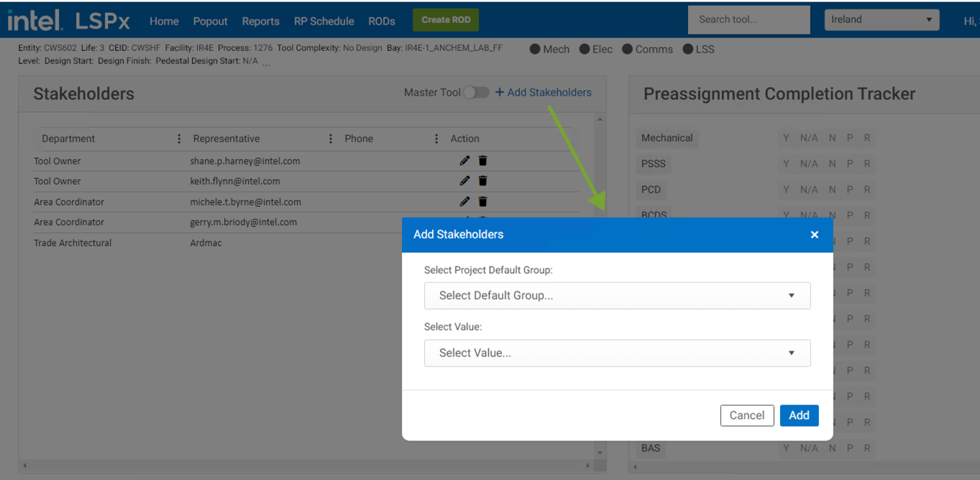This screenshot has height=480, width=980.
Task: Select the LSS radio indicator
Action: (x=688, y=50)
